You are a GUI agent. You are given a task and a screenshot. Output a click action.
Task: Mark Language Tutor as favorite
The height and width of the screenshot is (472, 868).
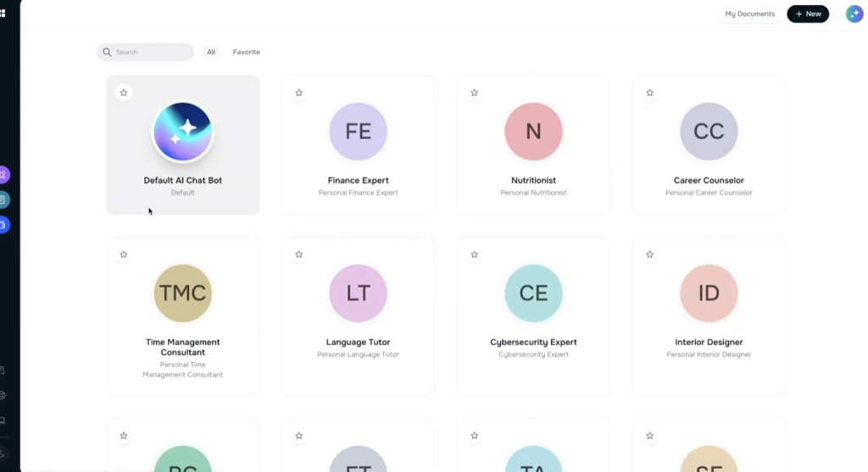click(x=299, y=254)
